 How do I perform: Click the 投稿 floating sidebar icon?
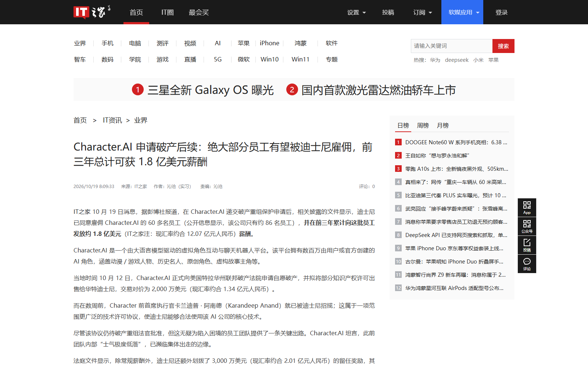(x=527, y=245)
